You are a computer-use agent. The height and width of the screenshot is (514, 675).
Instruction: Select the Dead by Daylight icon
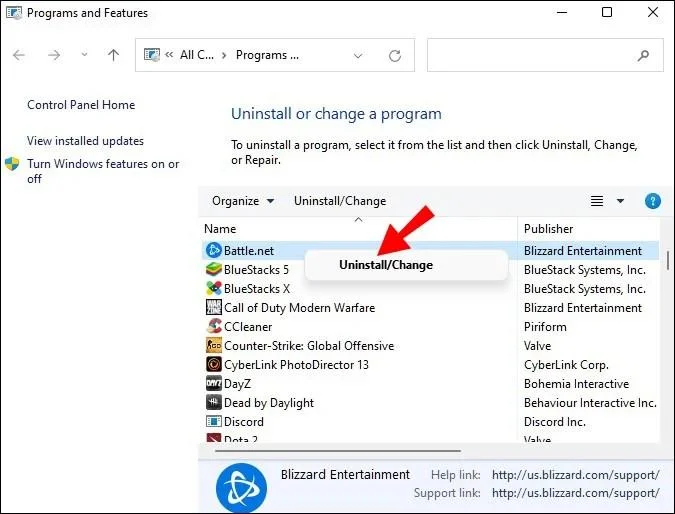214,403
